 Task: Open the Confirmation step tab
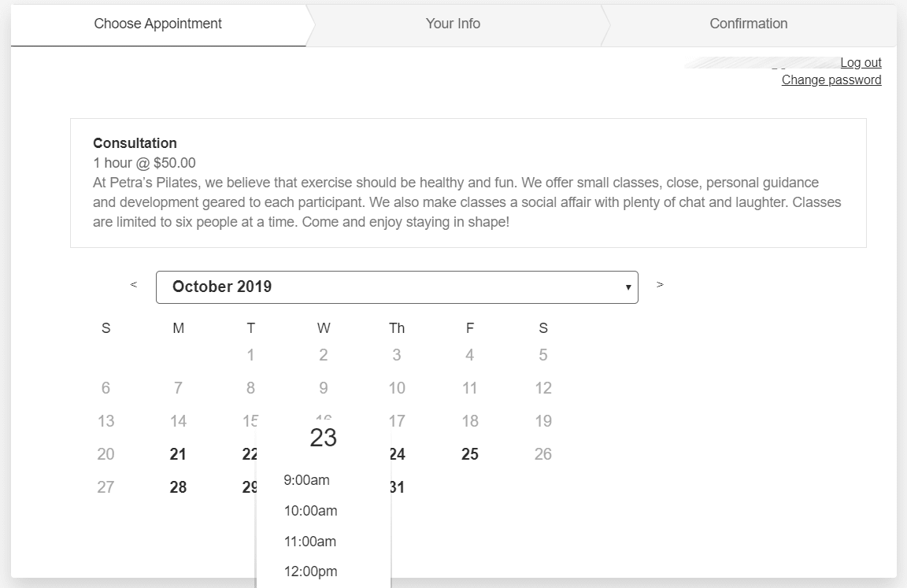[748, 24]
